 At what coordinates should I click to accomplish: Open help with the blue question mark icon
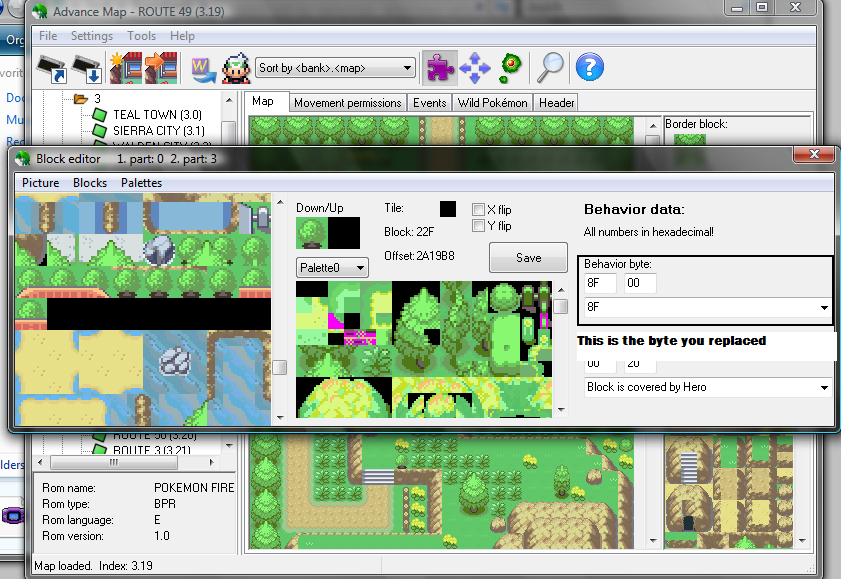pos(589,68)
